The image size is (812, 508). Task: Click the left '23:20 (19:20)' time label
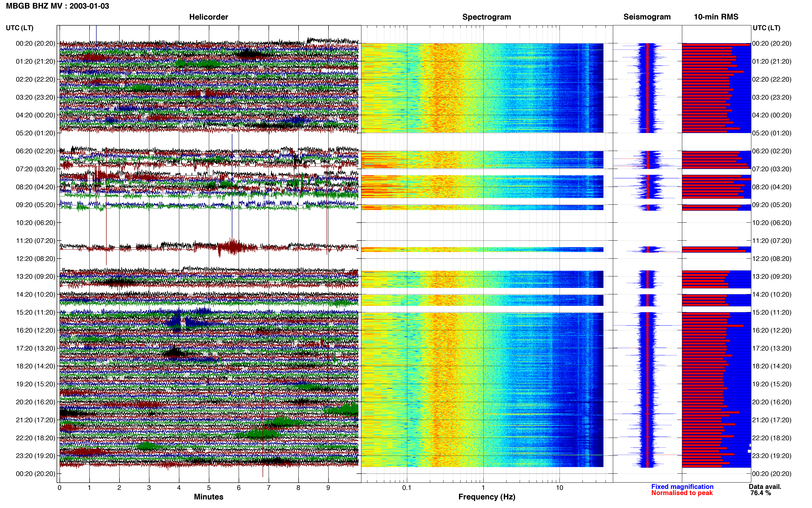[35, 456]
